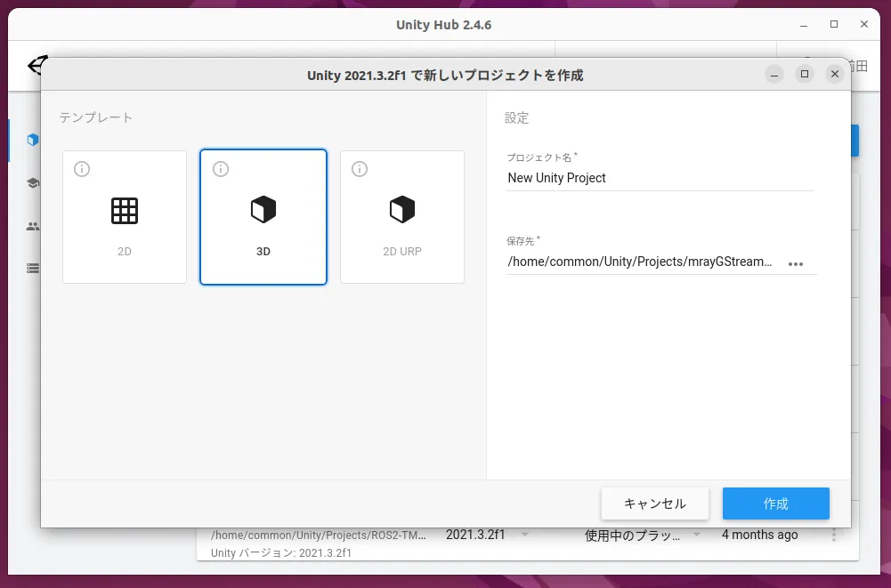Click the save location path field
The width and height of the screenshot is (891, 588).
(640, 262)
